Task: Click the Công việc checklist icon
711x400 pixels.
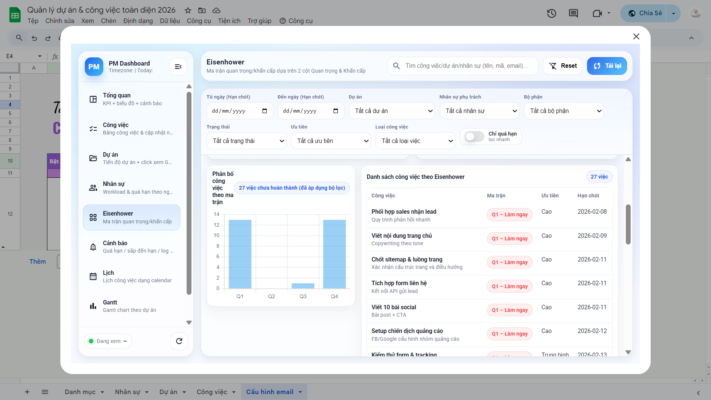Action: pos(93,129)
